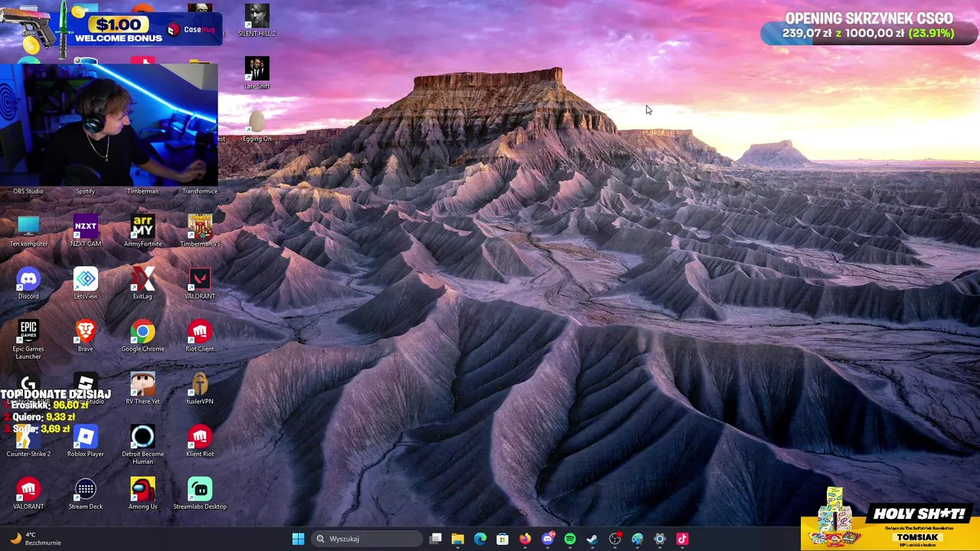
Task: Open Task View from the taskbar
Action: click(x=436, y=539)
